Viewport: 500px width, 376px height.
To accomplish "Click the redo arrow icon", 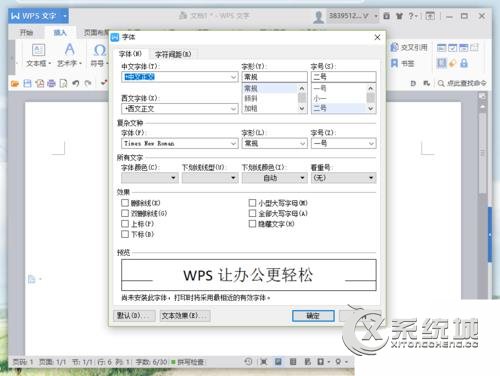I will click(x=88, y=83).
